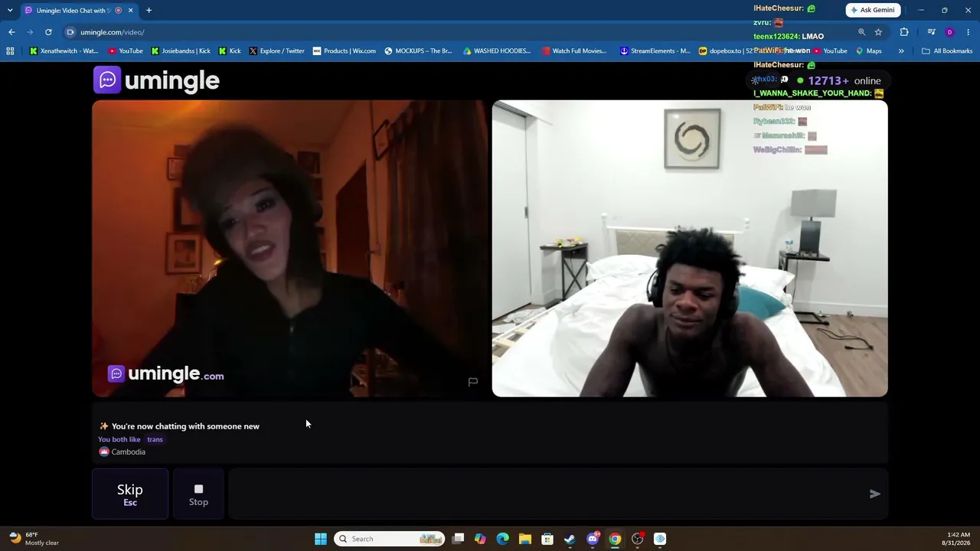Open the Chrome three-dot menu
Screen dimensions: 980x551
point(969,32)
